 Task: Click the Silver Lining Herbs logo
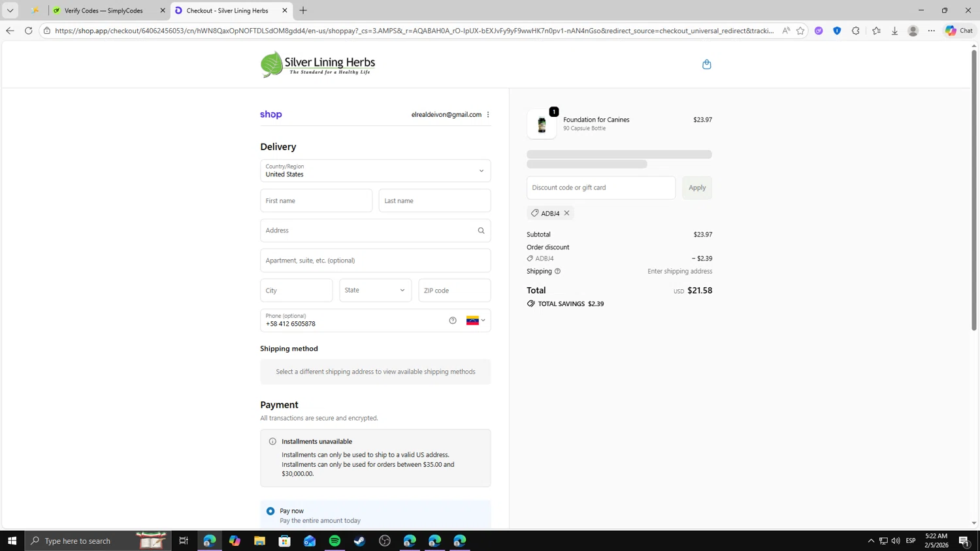pyautogui.click(x=318, y=64)
